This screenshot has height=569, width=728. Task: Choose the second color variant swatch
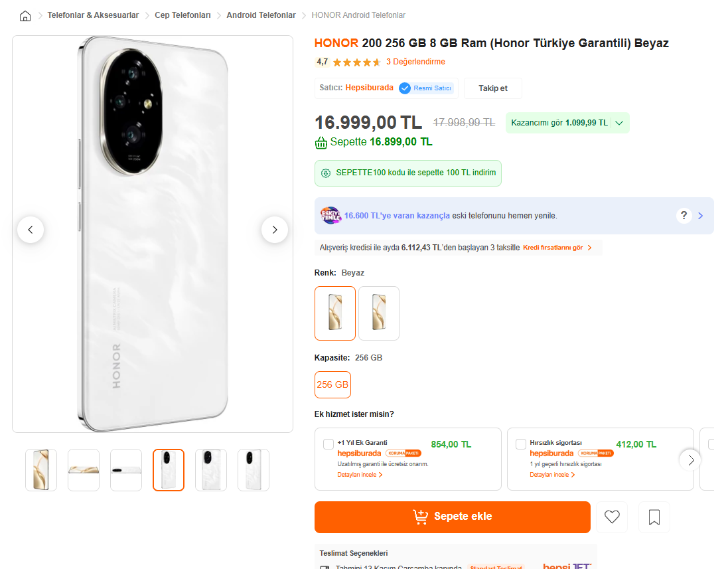coord(379,313)
